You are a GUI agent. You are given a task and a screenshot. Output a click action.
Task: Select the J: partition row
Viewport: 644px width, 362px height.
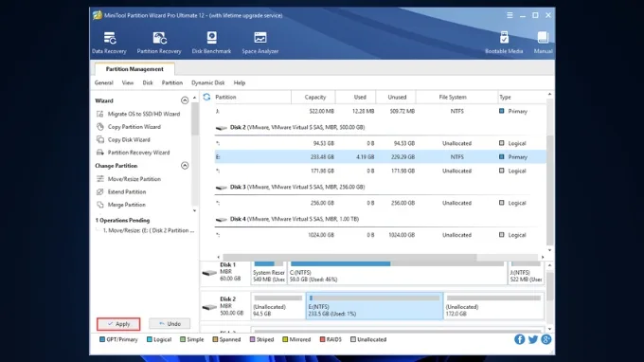point(381,112)
